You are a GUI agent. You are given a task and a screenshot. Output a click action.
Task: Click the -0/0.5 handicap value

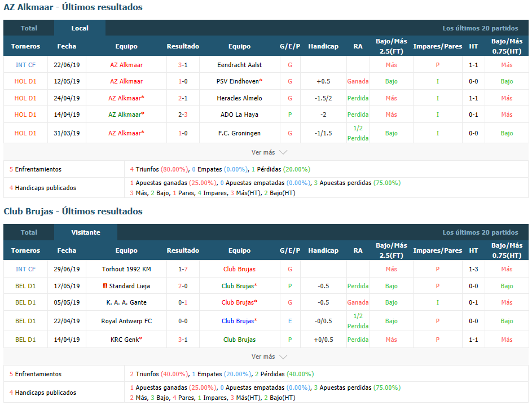(323, 321)
